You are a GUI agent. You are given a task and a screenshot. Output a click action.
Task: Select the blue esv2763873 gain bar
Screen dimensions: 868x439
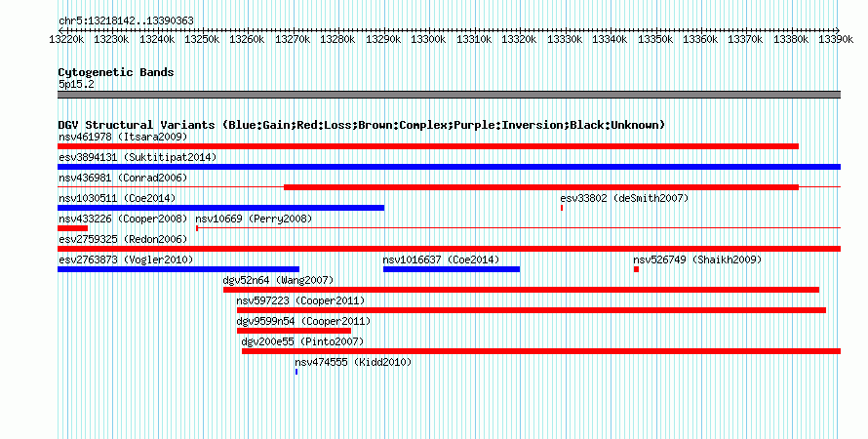(178, 269)
